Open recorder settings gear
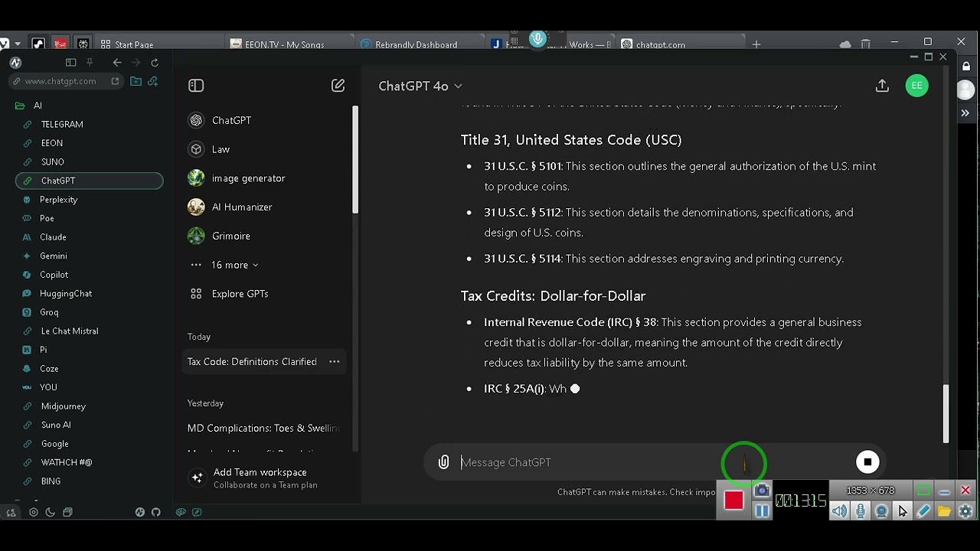980x551 pixels. point(965,511)
